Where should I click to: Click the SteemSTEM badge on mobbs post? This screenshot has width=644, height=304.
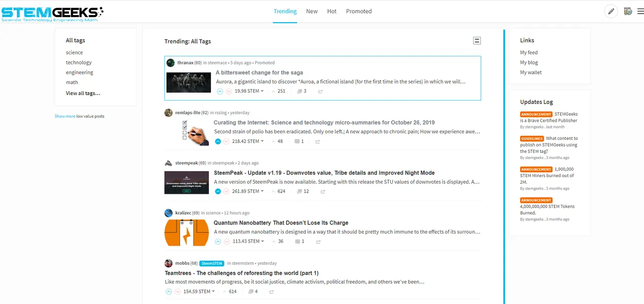tap(212, 263)
